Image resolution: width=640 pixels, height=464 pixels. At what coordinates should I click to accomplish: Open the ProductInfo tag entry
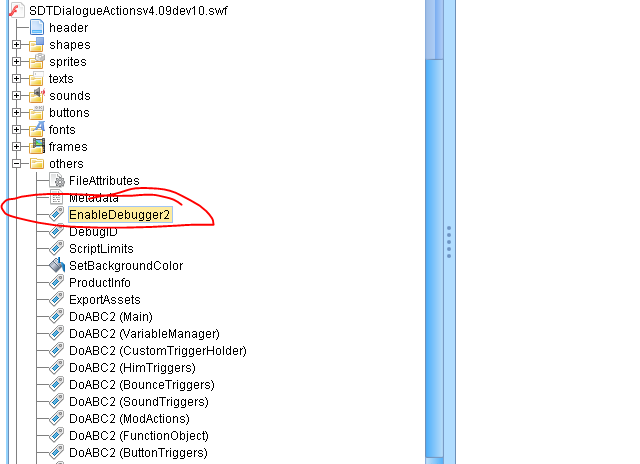99,283
